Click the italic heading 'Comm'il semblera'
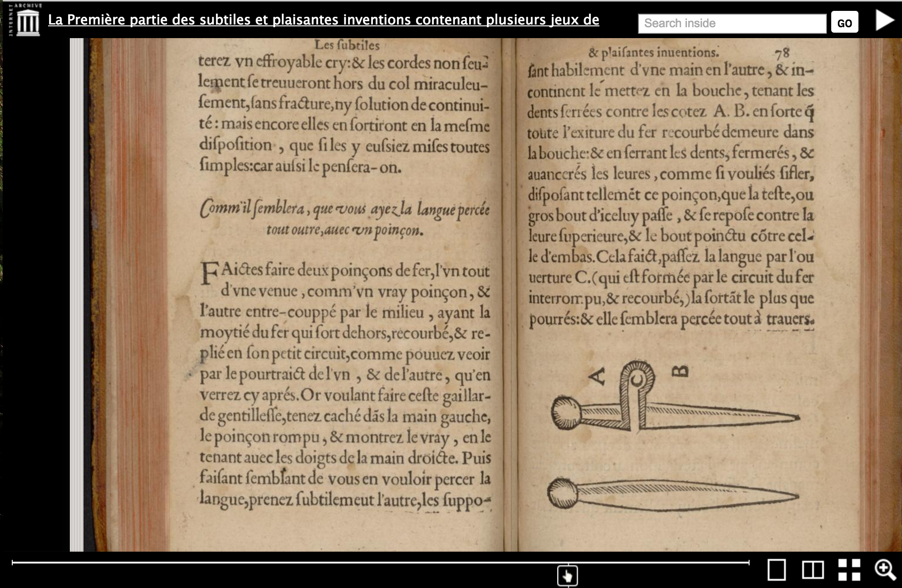This screenshot has width=902, height=588. (345, 220)
